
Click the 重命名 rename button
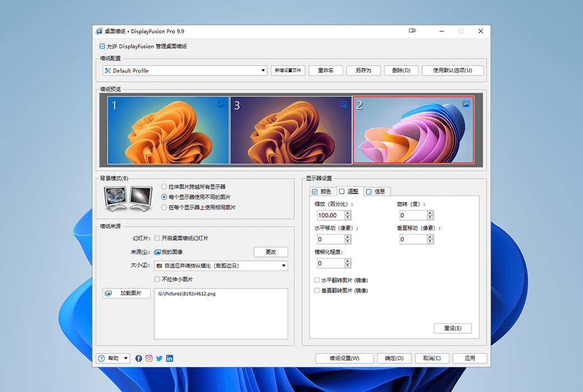(326, 70)
